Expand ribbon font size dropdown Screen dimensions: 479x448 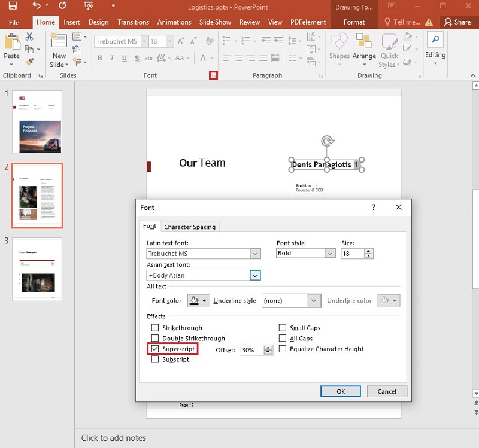point(170,41)
